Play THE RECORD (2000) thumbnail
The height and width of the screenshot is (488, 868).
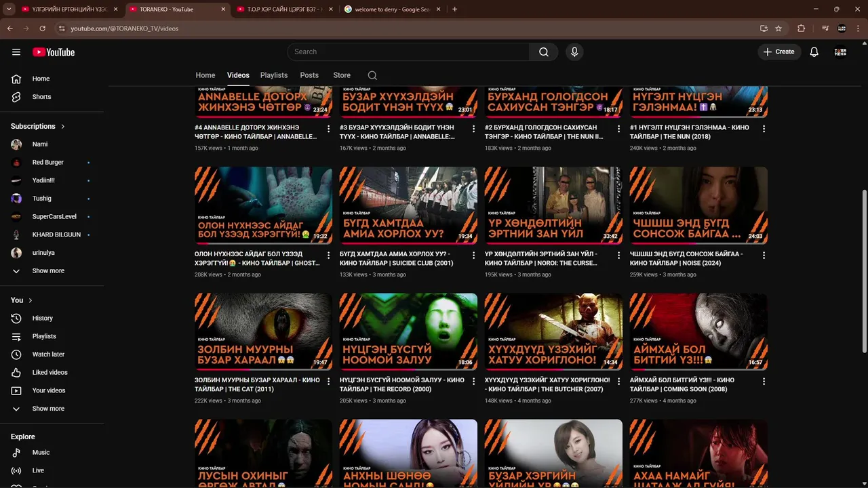click(408, 331)
